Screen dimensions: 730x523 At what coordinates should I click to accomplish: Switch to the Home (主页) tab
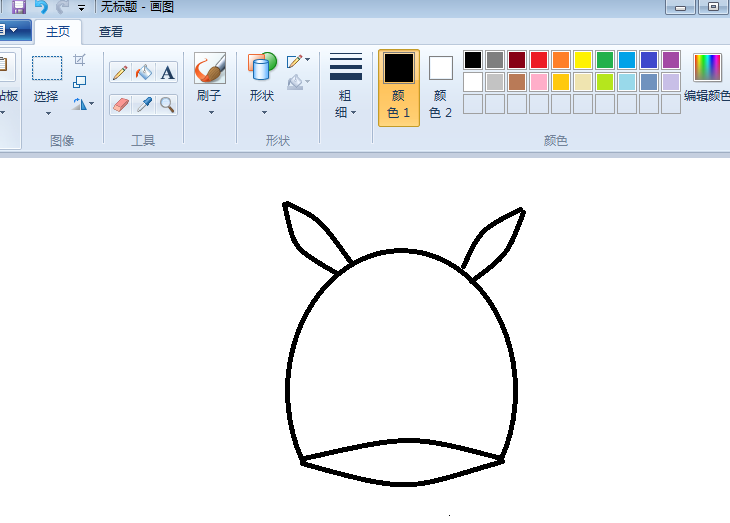pos(58,32)
